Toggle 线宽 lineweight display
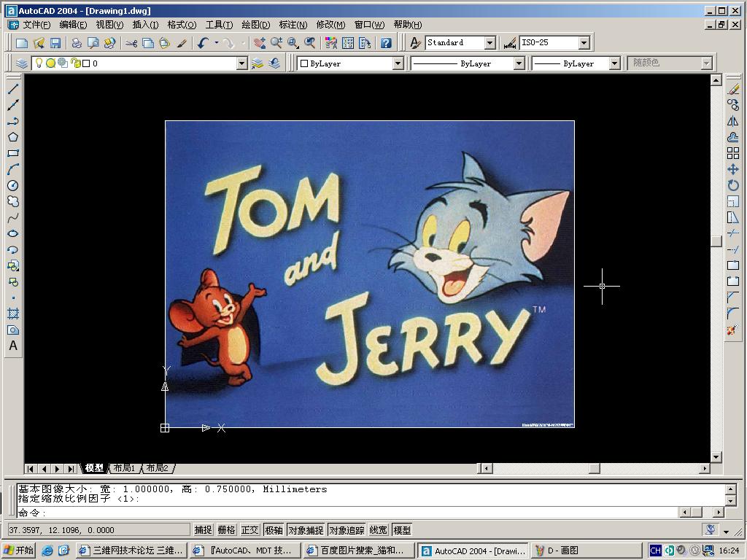Viewport: 747px width, 560px height. click(379, 530)
